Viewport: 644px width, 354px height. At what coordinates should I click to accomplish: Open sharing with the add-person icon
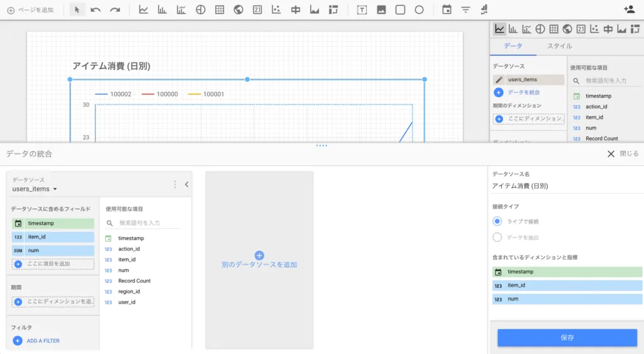pyautogui.click(x=629, y=9)
